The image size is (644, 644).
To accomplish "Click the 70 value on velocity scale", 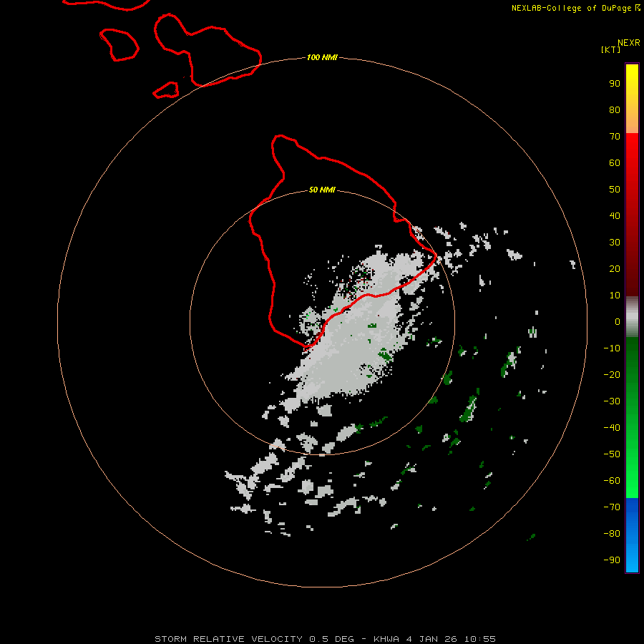I will [x=615, y=137].
